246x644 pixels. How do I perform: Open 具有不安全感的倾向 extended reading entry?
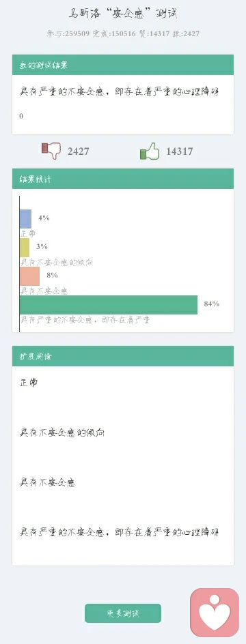pyautogui.click(x=62, y=433)
